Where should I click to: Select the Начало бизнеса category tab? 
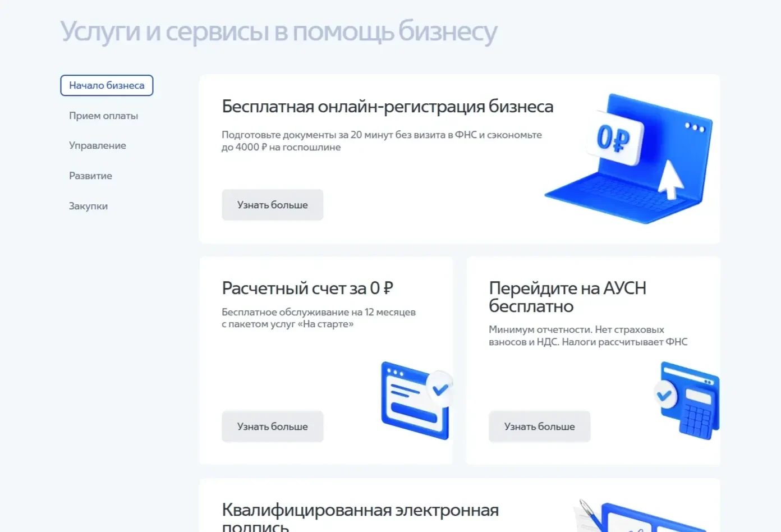point(107,85)
